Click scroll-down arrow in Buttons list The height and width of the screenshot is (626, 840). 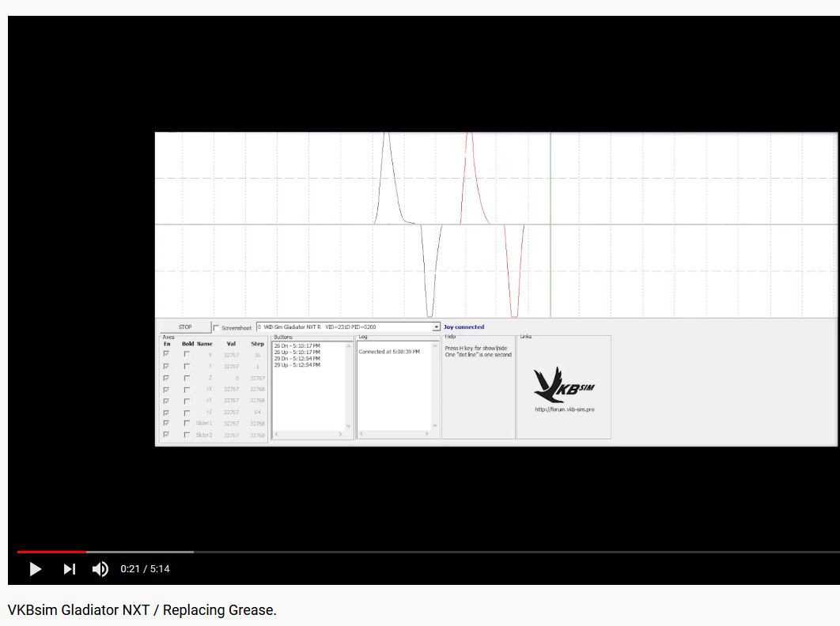[x=349, y=426]
